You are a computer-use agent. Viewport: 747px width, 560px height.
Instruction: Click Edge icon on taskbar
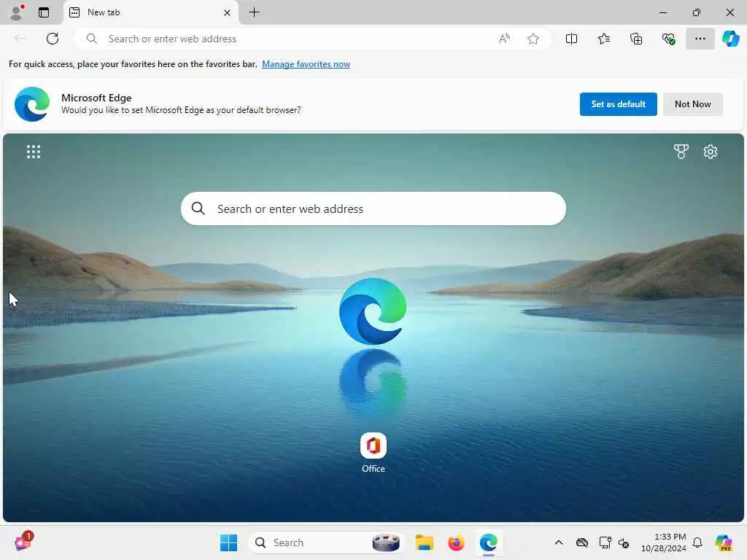point(488,542)
